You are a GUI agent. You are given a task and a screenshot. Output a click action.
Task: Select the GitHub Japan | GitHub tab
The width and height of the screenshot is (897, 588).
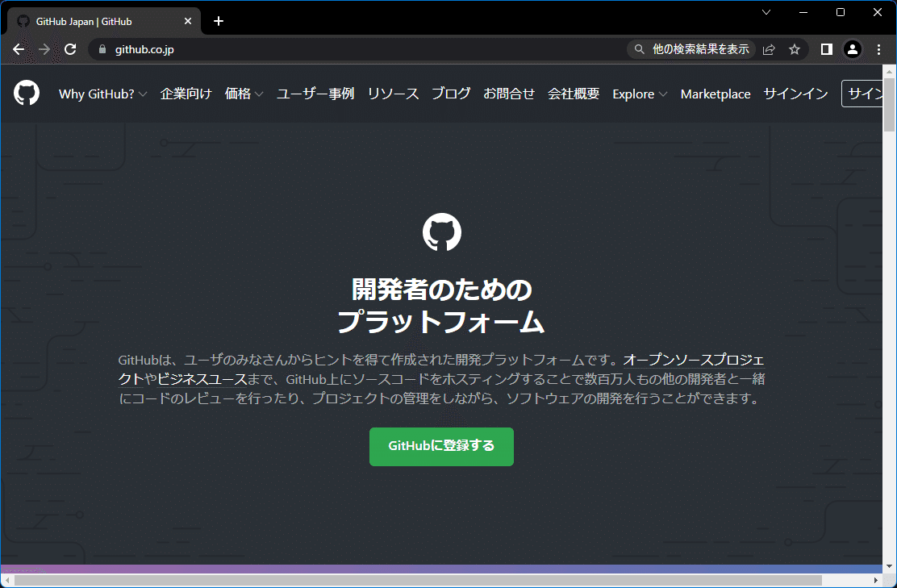[x=104, y=21]
